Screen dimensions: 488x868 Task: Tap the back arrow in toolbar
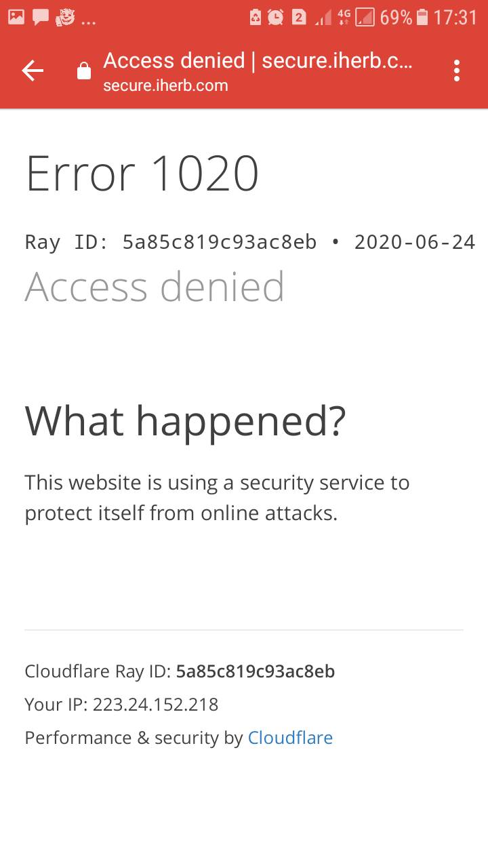click(33, 71)
